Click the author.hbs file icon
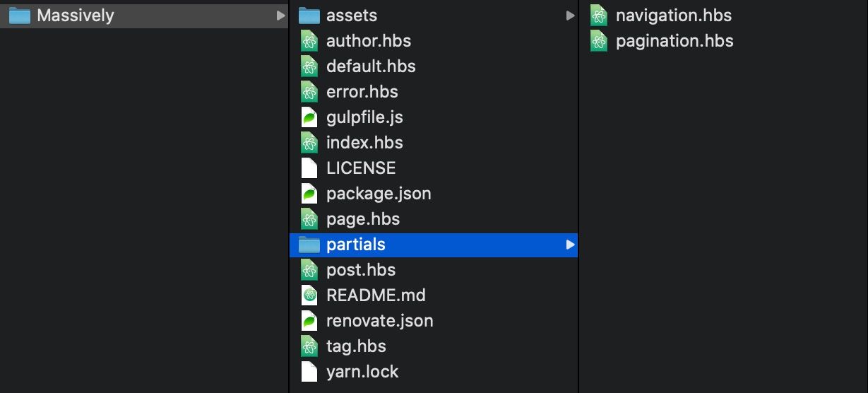The width and height of the screenshot is (868, 393). [309, 41]
